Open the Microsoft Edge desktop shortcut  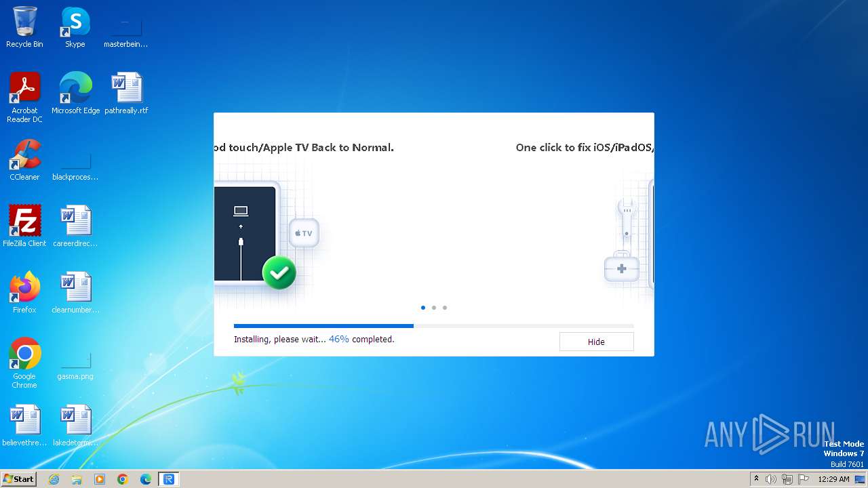[x=75, y=94]
